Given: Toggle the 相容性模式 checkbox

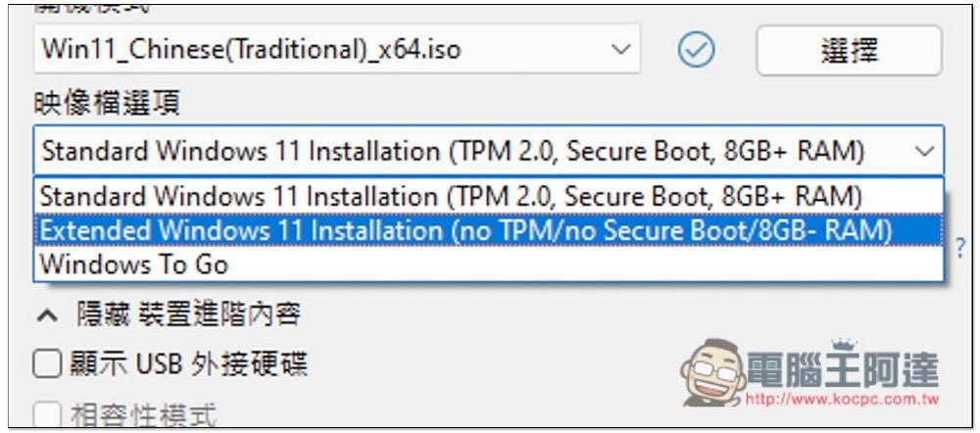Looking at the screenshot, I should pyautogui.click(x=47, y=415).
